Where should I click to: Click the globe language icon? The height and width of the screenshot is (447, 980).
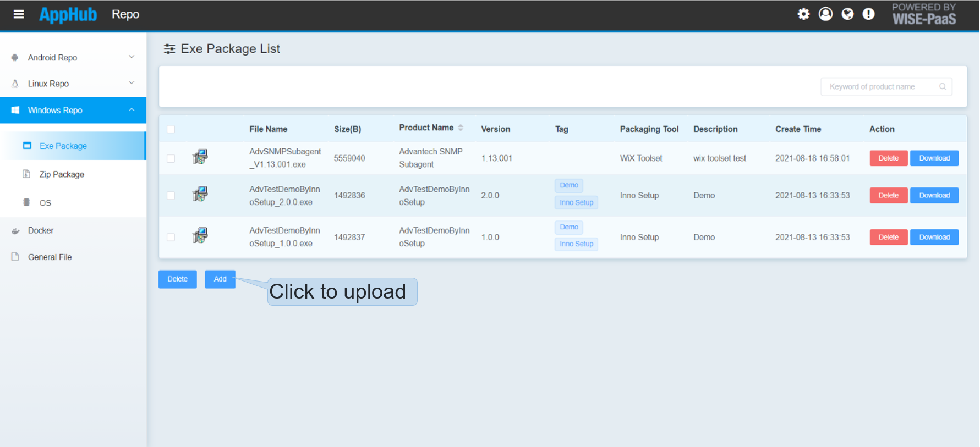(x=847, y=14)
